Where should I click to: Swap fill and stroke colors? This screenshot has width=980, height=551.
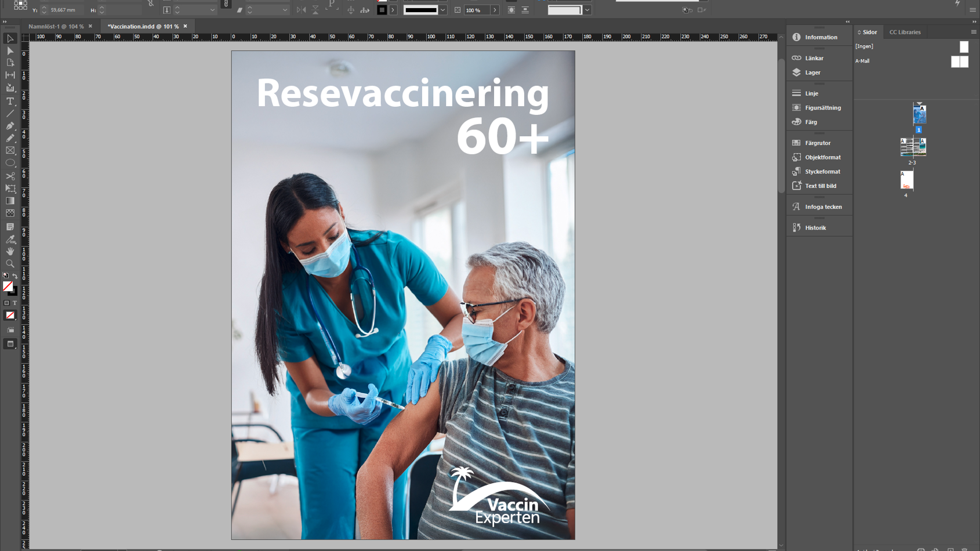coord(15,276)
